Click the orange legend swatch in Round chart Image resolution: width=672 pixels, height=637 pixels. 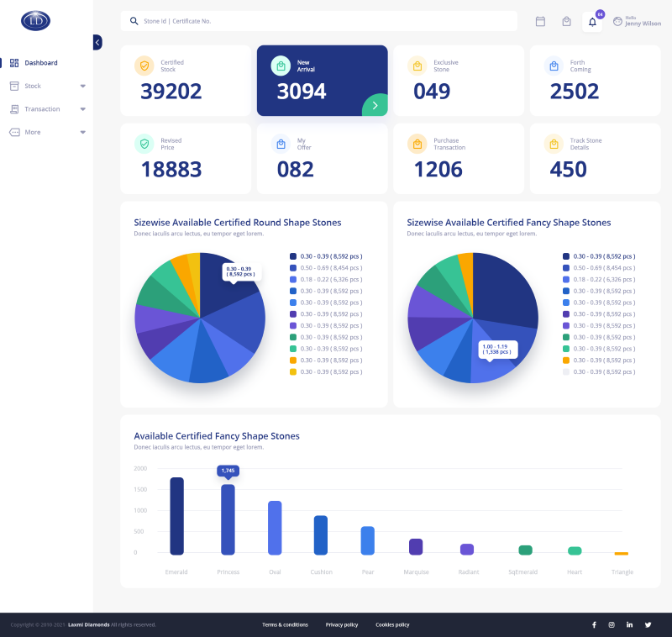tap(293, 360)
